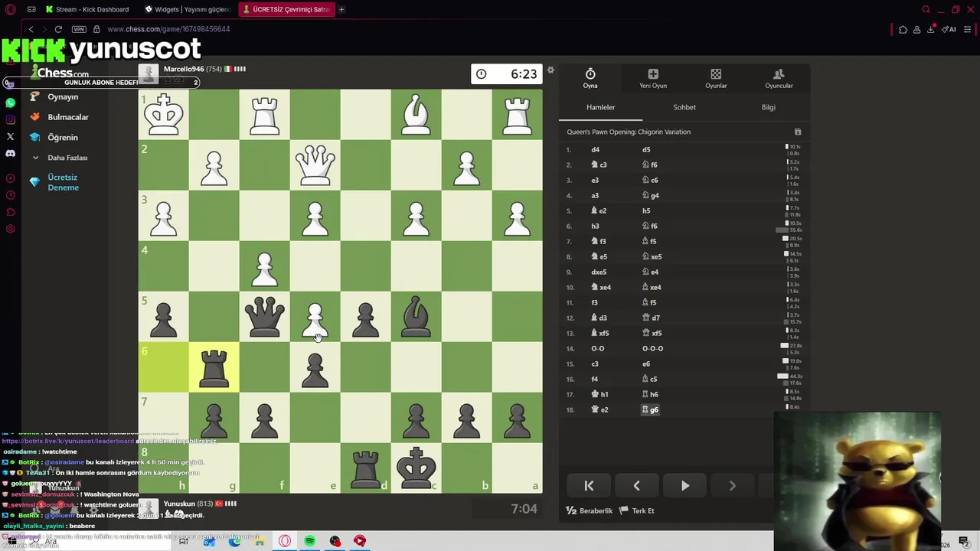980x551 pixels.
Task: Open the Twitch icon in Opera sidebar
Action: click(x=9, y=83)
